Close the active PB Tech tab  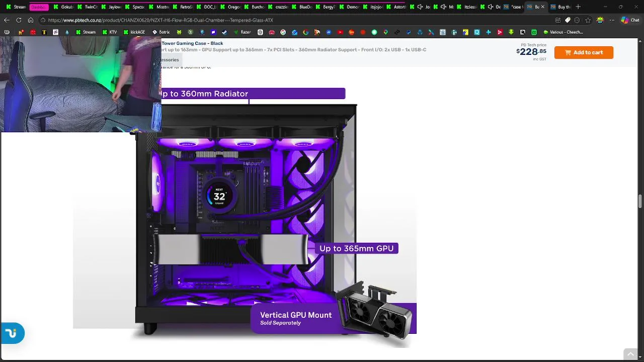tap(542, 7)
